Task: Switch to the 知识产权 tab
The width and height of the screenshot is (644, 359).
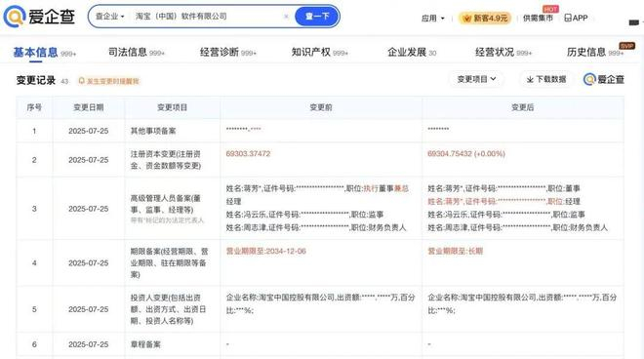Action: tap(319, 52)
